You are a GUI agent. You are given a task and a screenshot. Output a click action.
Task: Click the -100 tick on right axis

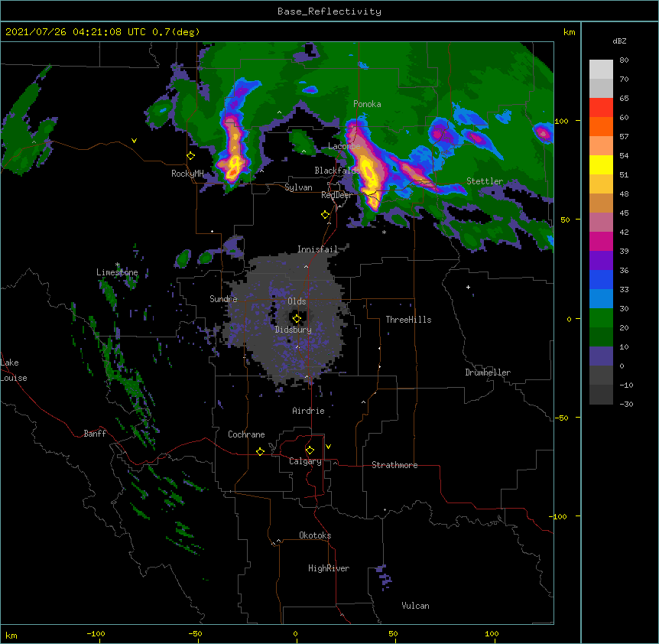click(559, 516)
